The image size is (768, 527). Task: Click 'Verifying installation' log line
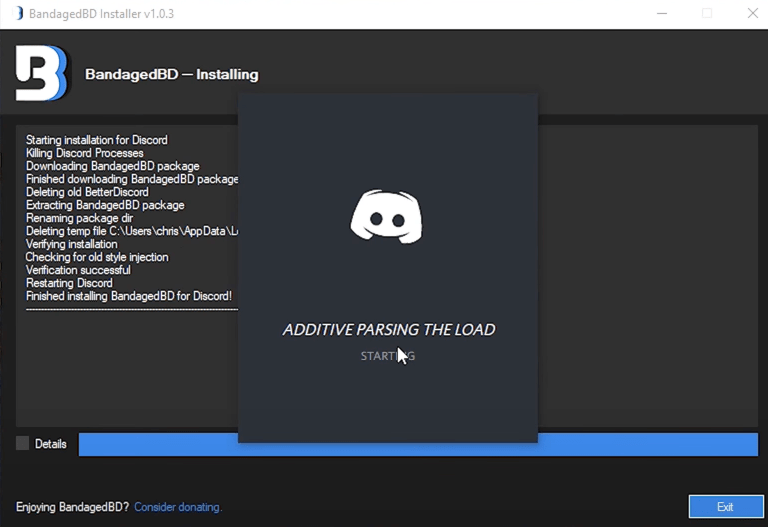coord(72,244)
